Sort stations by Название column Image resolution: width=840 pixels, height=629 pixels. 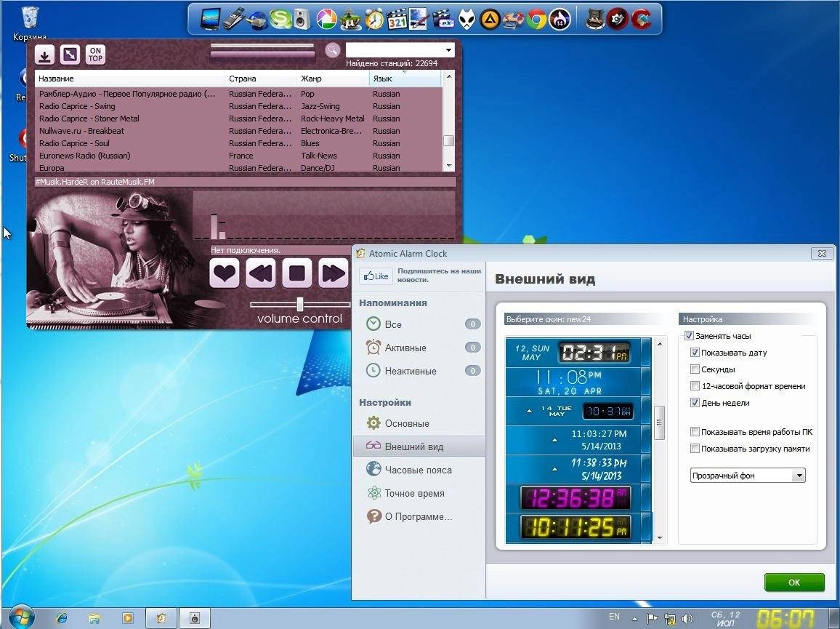[129, 79]
